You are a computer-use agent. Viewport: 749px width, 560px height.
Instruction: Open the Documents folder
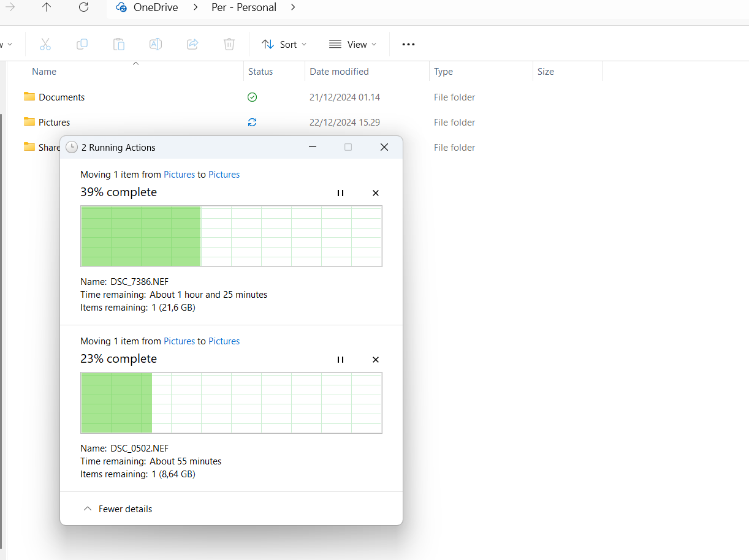pos(61,97)
